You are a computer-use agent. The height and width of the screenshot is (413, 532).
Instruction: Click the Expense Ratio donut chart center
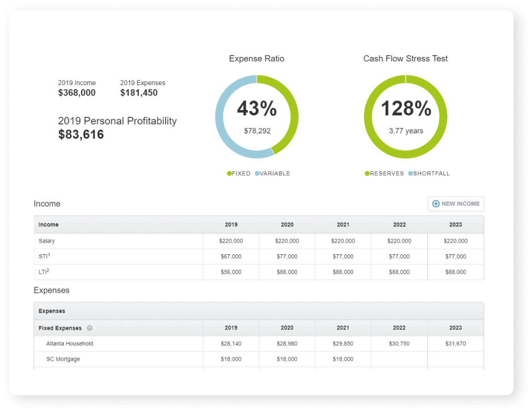coord(257,117)
